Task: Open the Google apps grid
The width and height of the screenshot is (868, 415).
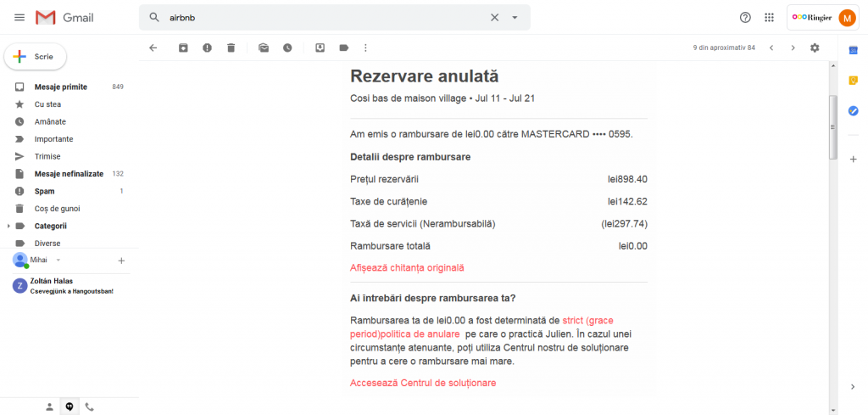Action: [769, 17]
